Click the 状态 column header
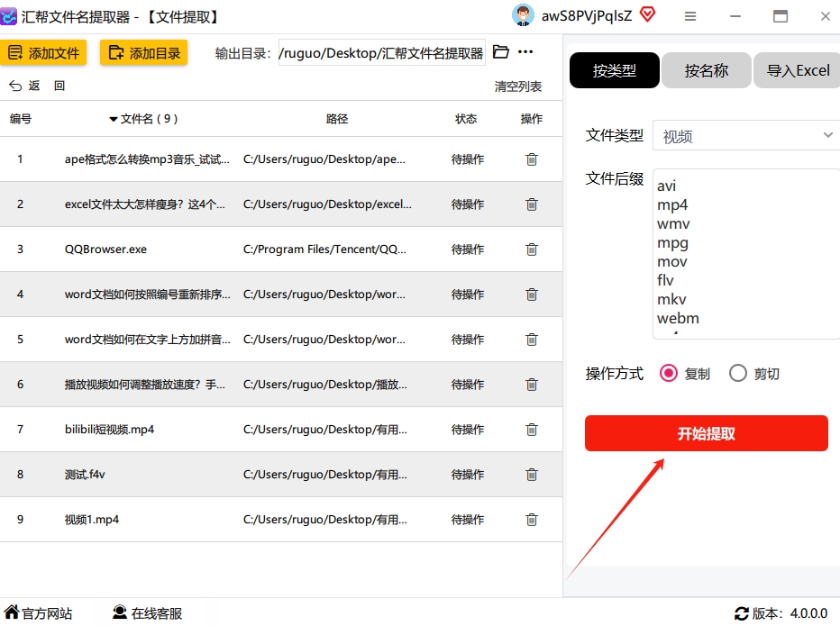The height and width of the screenshot is (626, 840). (466, 119)
